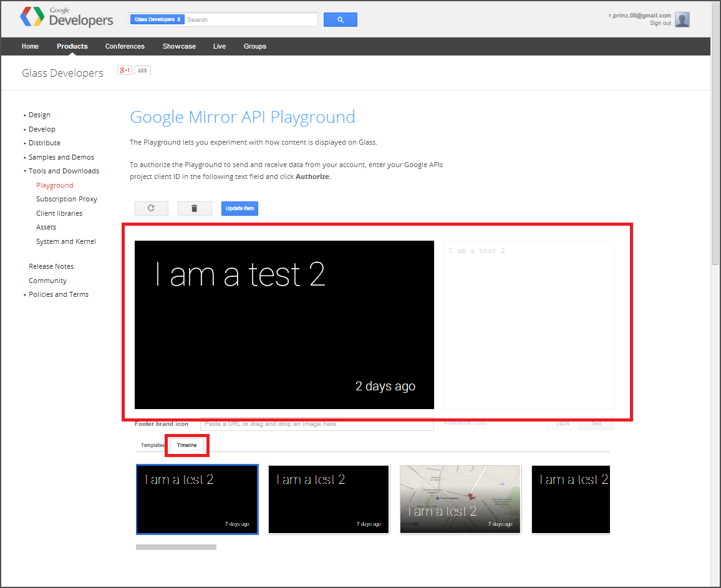Collapse the Tools and Downloads section
This screenshot has height=588, width=721.
tap(64, 171)
